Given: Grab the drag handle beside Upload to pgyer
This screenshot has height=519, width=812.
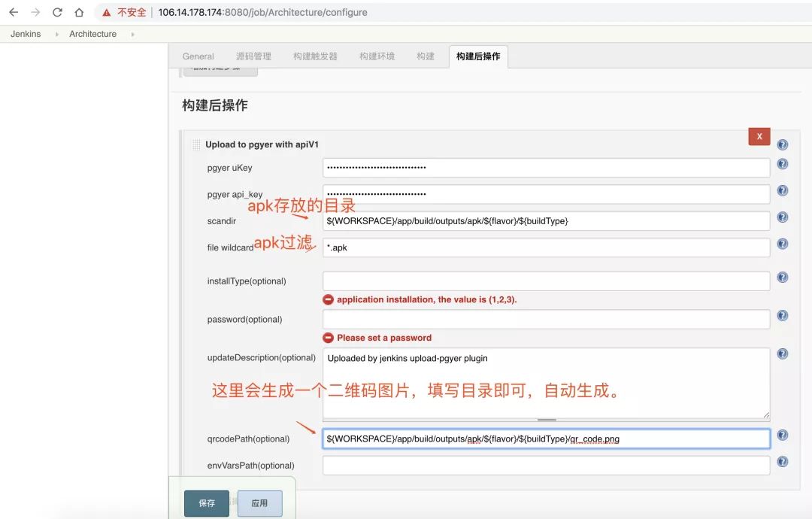Looking at the screenshot, I should click(196, 144).
